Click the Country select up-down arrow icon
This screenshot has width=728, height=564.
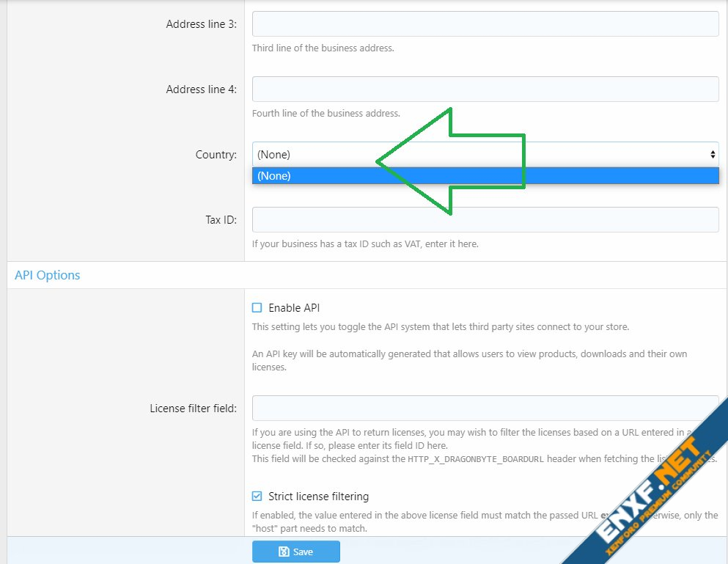[713, 154]
